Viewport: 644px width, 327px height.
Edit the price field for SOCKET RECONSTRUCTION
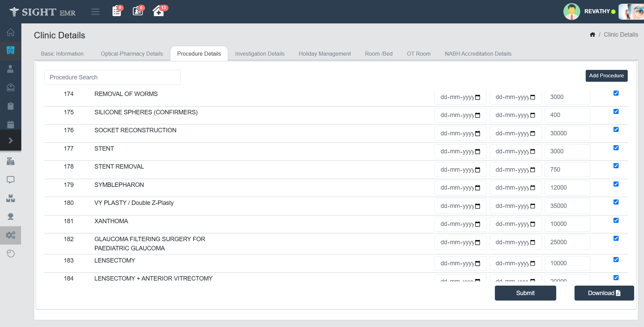[x=567, y=133]
